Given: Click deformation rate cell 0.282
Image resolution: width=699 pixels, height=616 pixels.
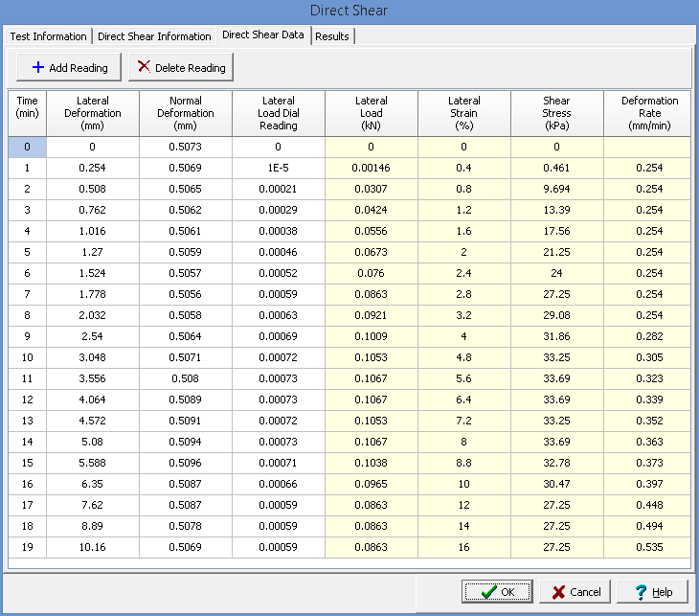Looking at the screenshot, I should pos(647,336).
